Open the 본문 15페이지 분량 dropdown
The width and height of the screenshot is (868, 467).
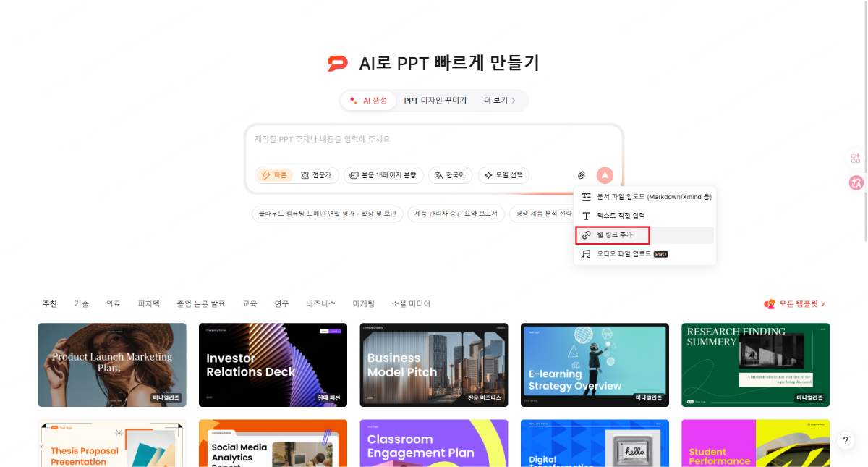[383, 175]
